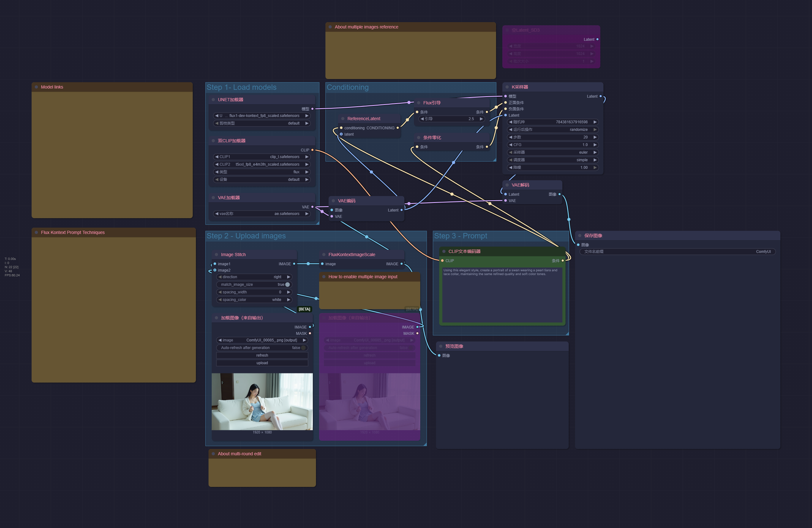
Task: Collapse the 保存图像 node via its dot icon
Action: [579, 235]
